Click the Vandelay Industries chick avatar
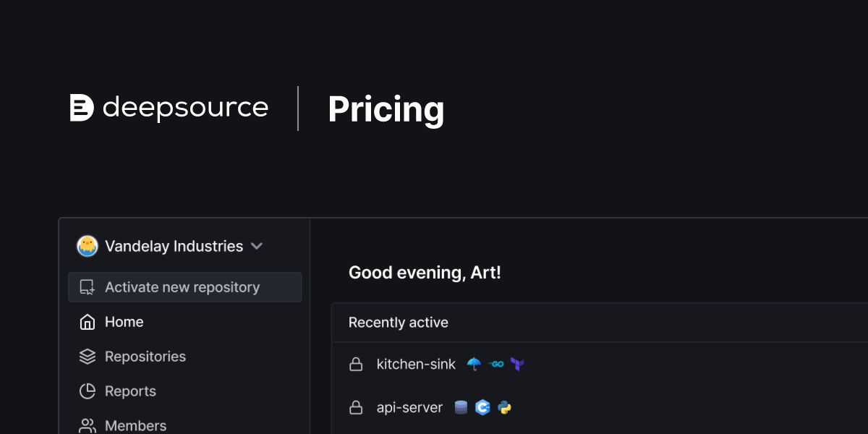Image resolution: width=868 pixels, height=434 pixels. point(88,246)
